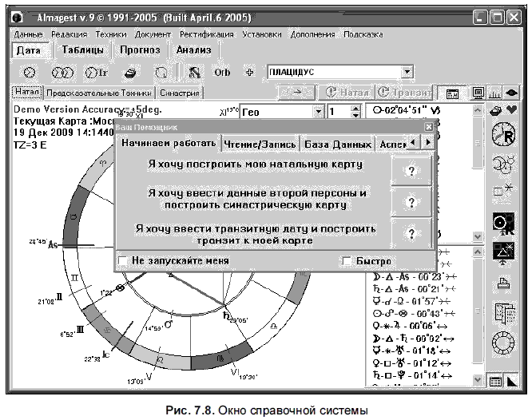Screen dimensions: 532x420
Task: Click the calendar icon next to Транзит
Action: coord(452,93)
